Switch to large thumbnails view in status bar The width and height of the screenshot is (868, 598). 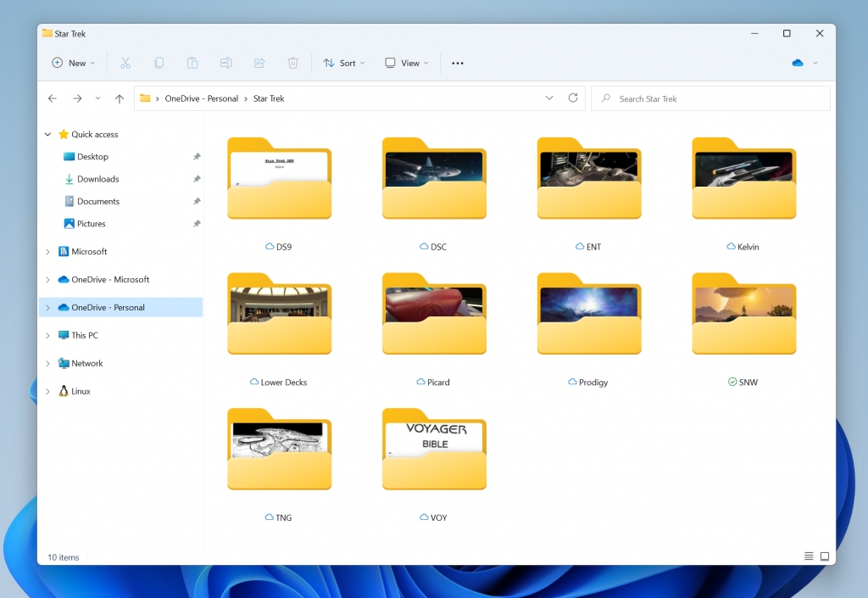(x=824, y=556)
